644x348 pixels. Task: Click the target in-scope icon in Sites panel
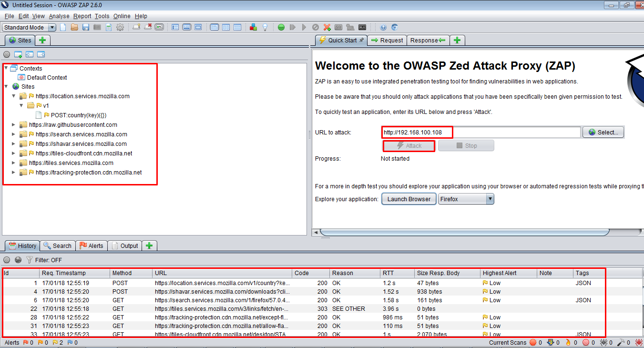tap(7, 54)
